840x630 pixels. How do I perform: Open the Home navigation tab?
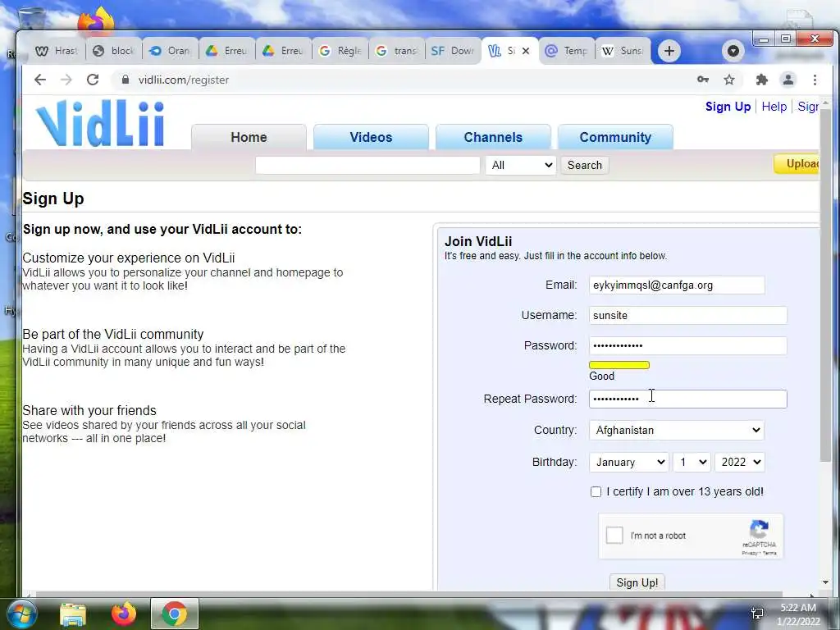point(249,137)
